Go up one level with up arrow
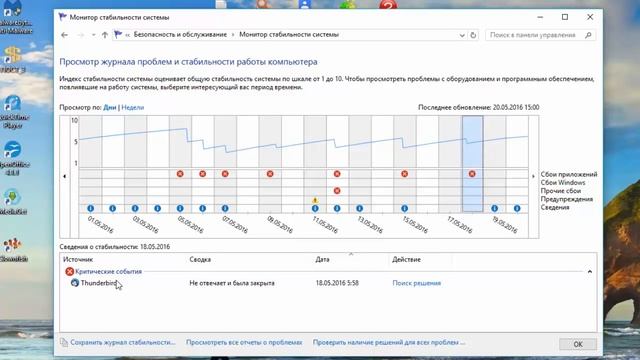Viewport: 640px width, 360px height. click(105, 35)
